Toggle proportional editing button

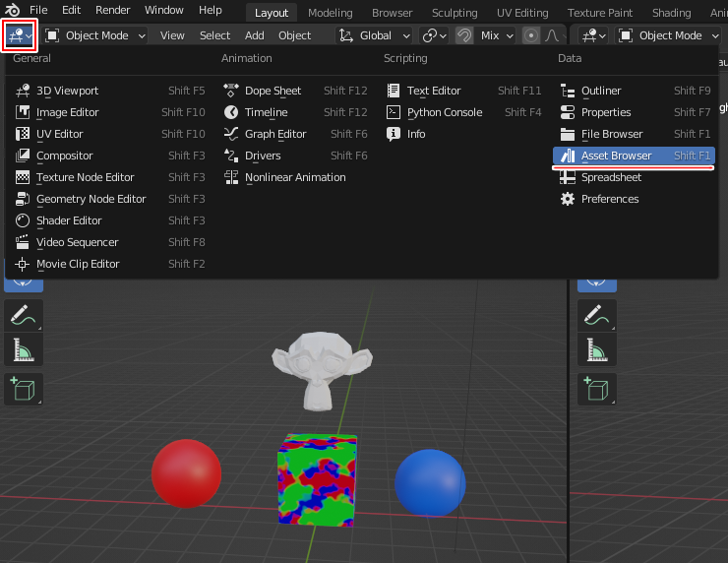(531, 35)
